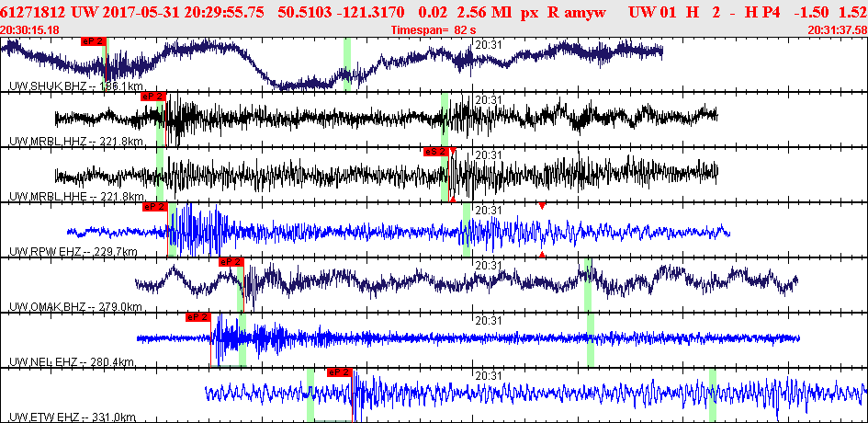Click the red P pick flag on SHUK trace

click(x=94, y=41)
